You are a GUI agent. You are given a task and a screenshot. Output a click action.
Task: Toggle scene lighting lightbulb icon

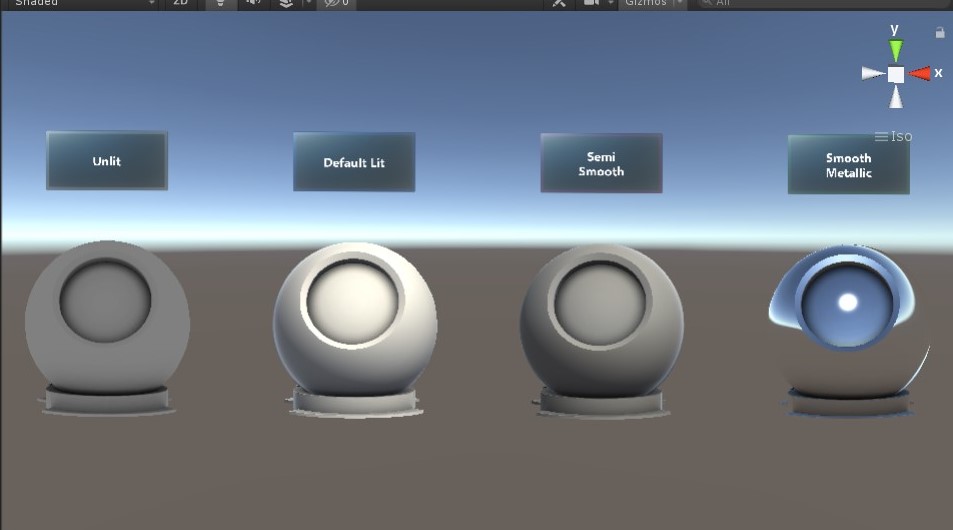coord(221,3)
